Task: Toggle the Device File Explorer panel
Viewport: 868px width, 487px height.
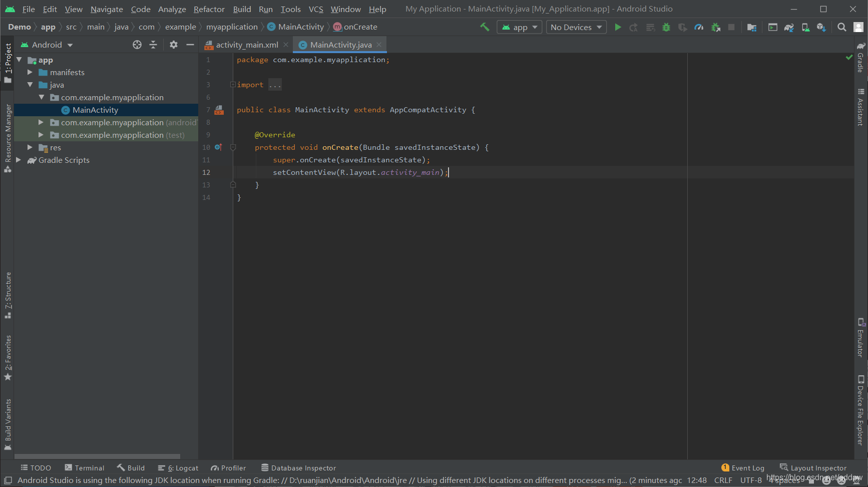Action: click(x=860, y=410)
